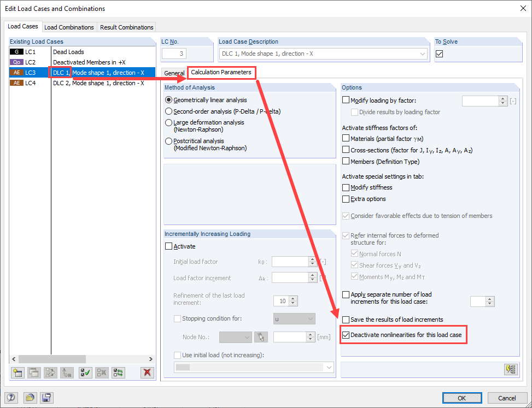The height and width of the screenshot is (408, 532).
Task: Click the AE badge of LC3
Action: 16,73
